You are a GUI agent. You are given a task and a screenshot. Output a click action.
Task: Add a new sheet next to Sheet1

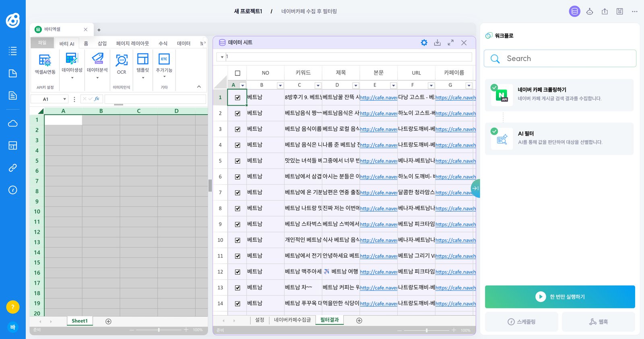[108, 321]
